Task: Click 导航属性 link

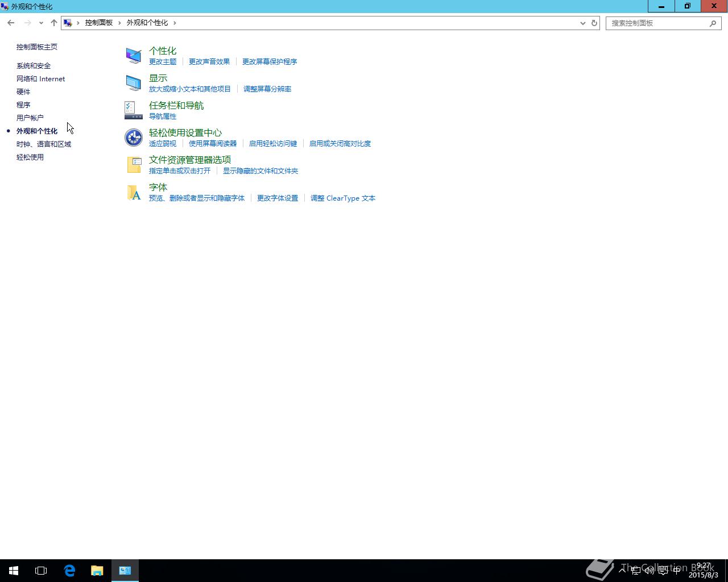Action: [x=163, y=117]
